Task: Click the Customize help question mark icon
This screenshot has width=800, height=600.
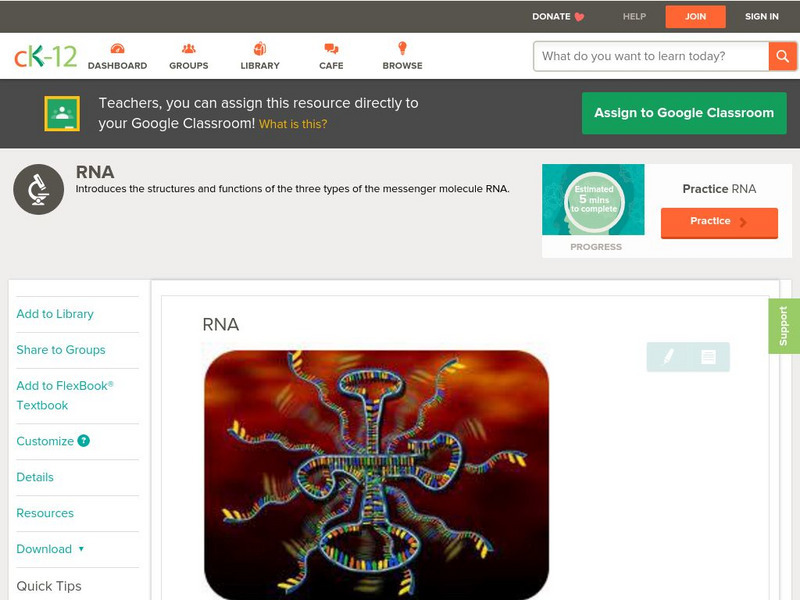Action: [x=83, y=441]
